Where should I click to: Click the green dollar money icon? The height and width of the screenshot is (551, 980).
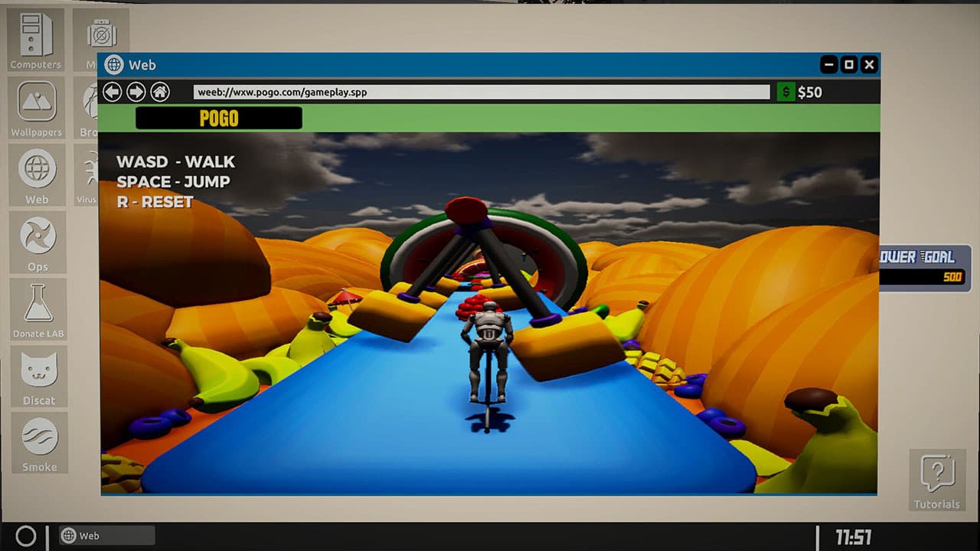pyautogui.click(x=786, y=92)
